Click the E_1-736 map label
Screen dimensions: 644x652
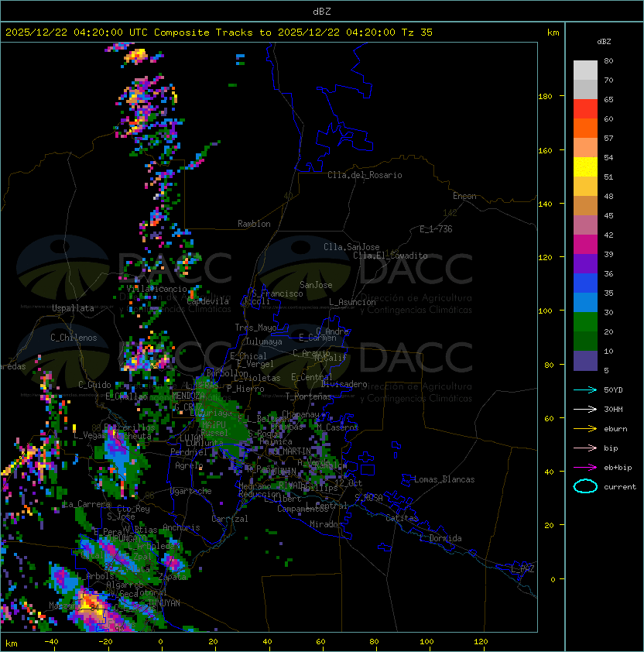436,229
